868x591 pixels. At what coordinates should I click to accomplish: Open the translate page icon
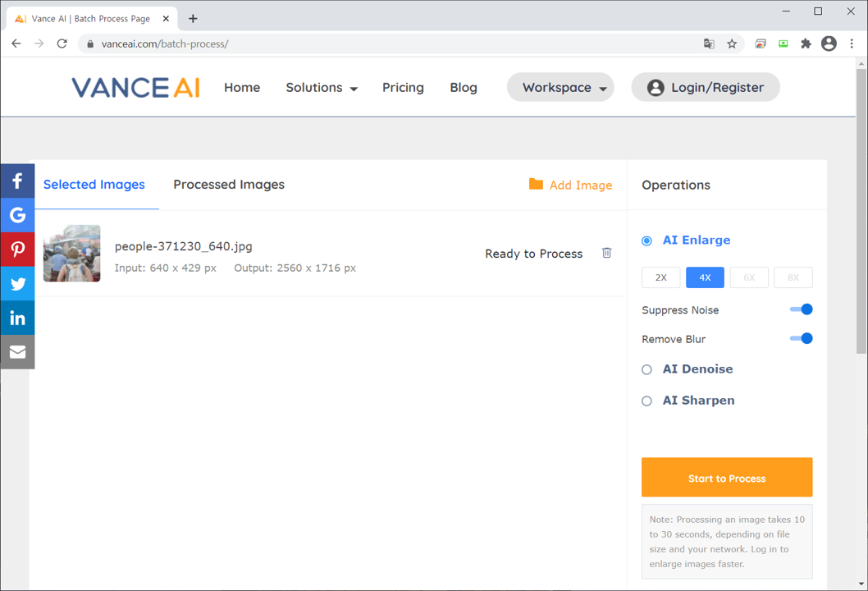click(x=709, y=44)
